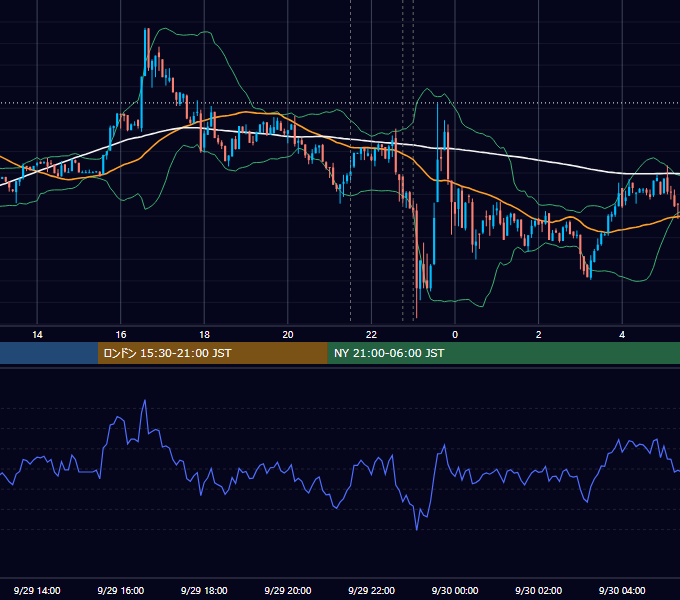Screen dimensions: 680x600
Task: Click the hour 16 axis label
Action: 121,335
